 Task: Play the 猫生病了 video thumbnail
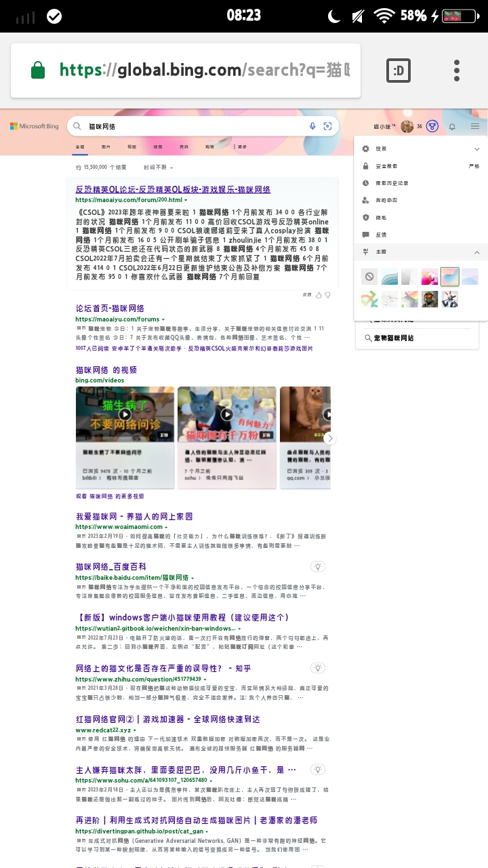(125, 414)
